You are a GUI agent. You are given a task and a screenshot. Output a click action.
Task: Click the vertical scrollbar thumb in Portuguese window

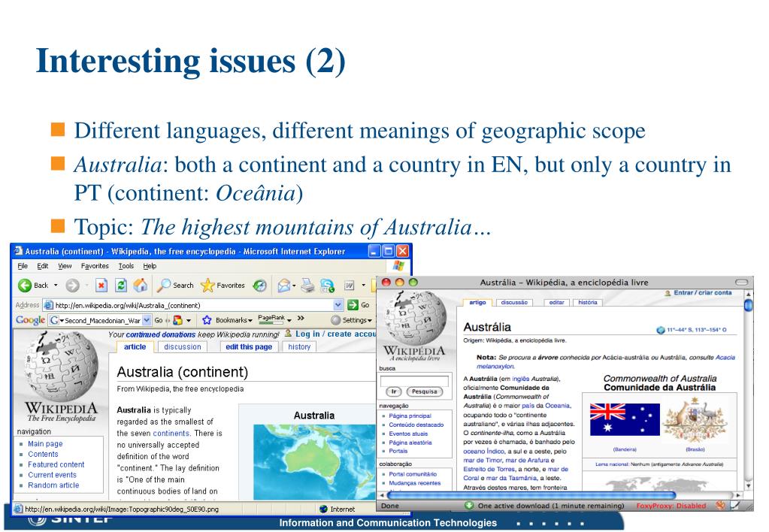[749, 306]
